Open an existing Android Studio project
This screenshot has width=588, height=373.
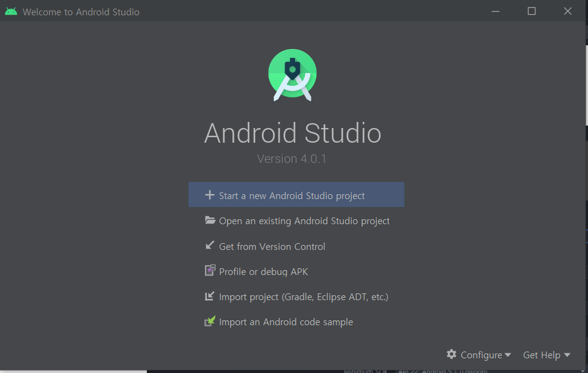coord(304,221)
